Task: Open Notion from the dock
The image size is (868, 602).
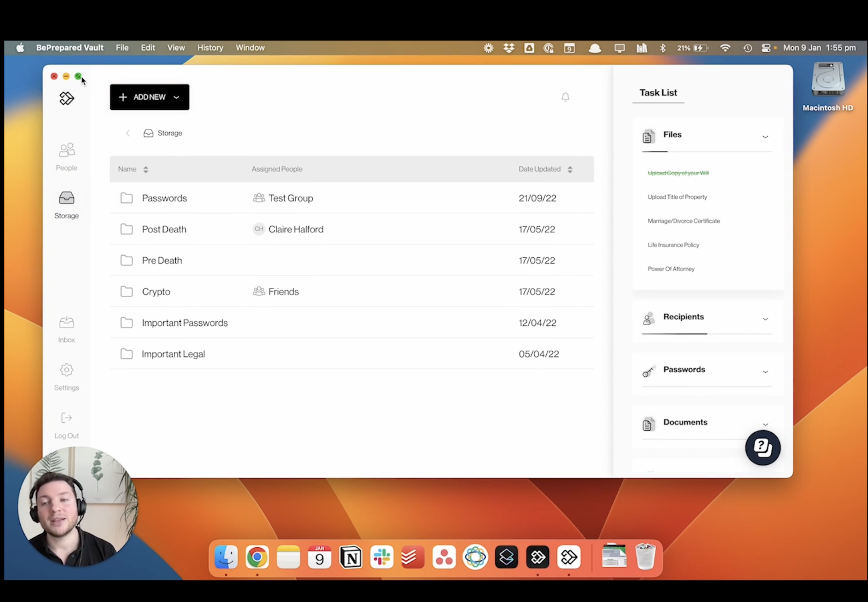Action: [x=351, y=557]
